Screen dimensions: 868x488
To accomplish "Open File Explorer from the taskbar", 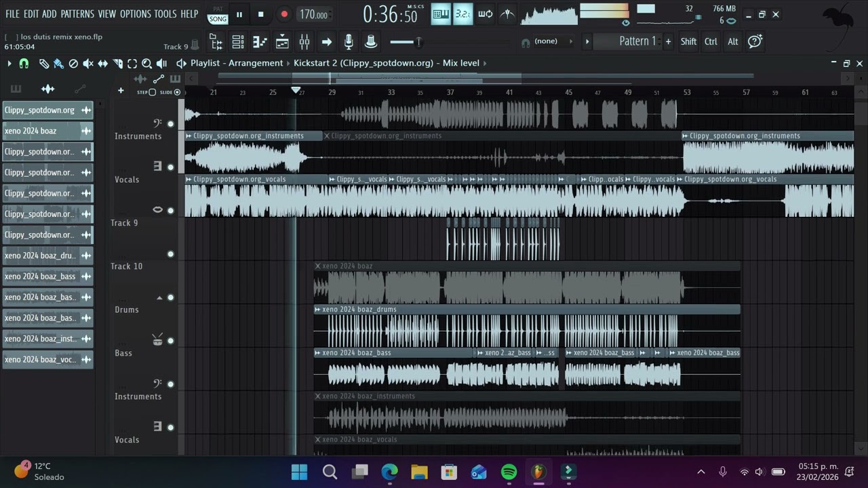I will (419, 472).
